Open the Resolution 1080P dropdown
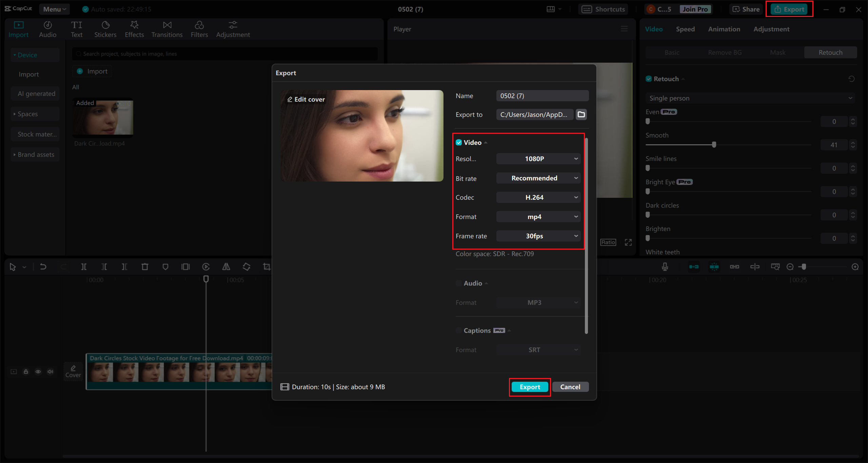 (538, 159)
